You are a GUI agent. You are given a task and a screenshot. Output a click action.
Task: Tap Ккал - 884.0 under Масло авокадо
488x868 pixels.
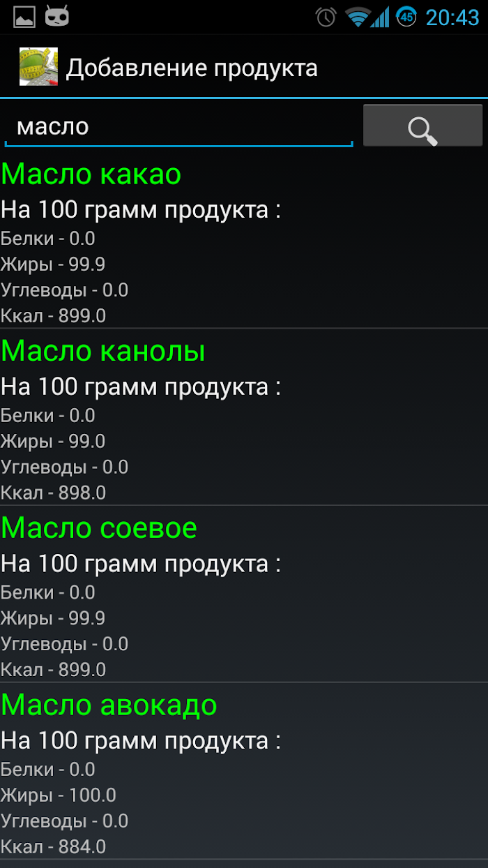(x=53, y=847)
